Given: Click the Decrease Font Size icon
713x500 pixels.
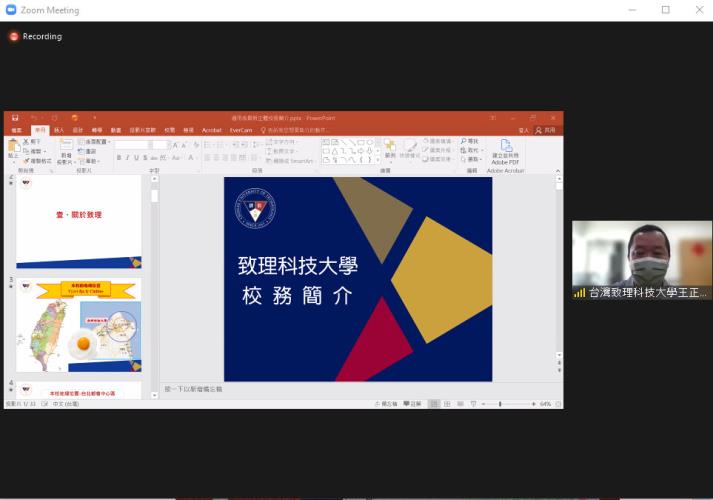Looking at the screenshot, I should click(184, 145).
